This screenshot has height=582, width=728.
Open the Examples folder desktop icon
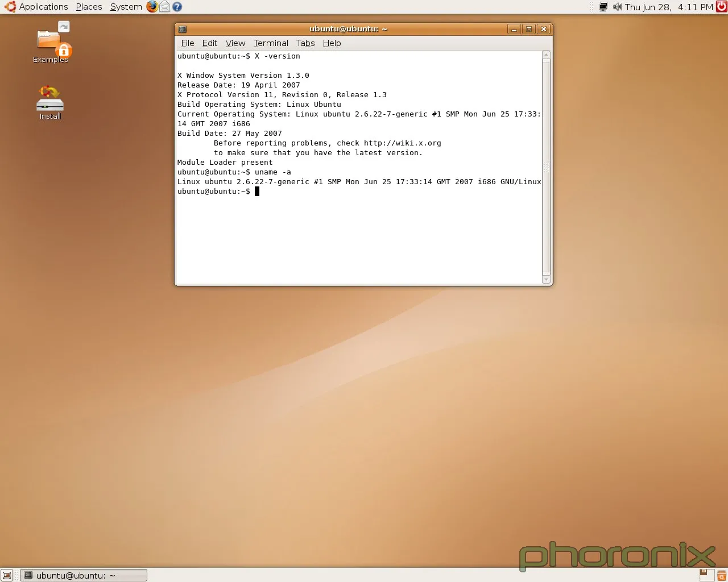[51, 43]
